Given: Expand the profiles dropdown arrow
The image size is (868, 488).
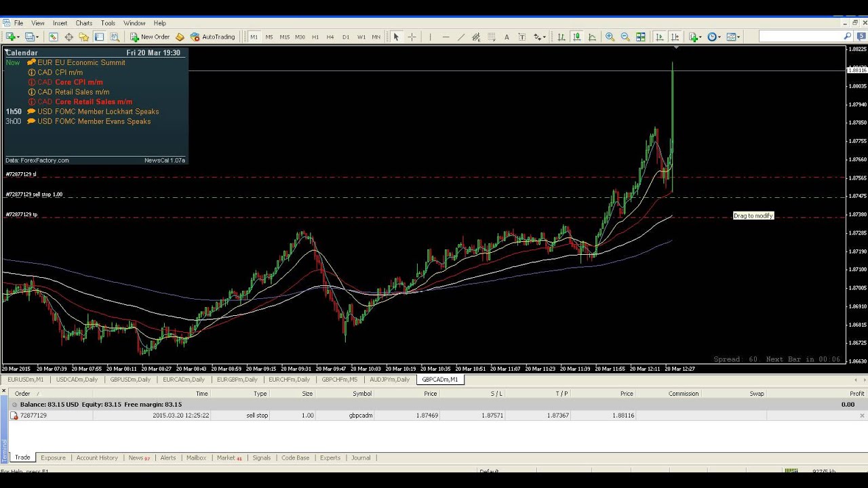Looking at the screenshot, I should click(38, 37).
